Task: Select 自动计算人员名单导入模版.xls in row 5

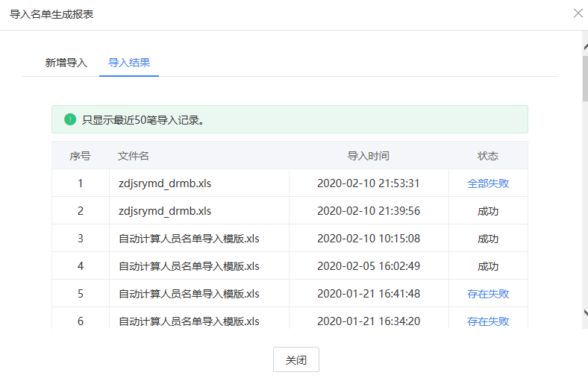Action: click(x=189, y=294)
